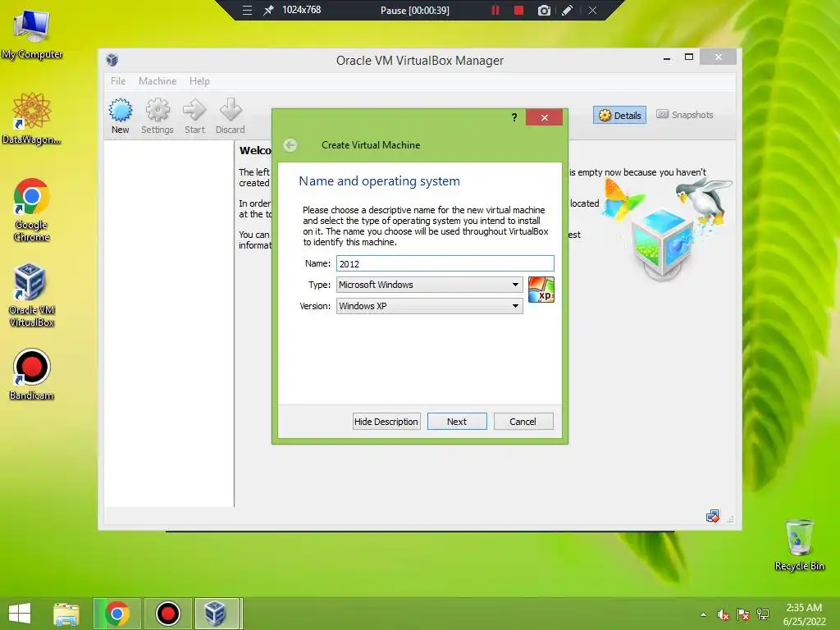The width and height of the screenshot is (840, 630).
Task: Open the My Computer desktop icon
Action: [32, 34]
